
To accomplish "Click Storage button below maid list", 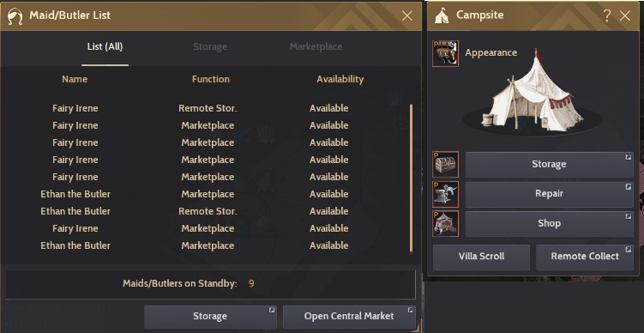I will tap(210, 317).
